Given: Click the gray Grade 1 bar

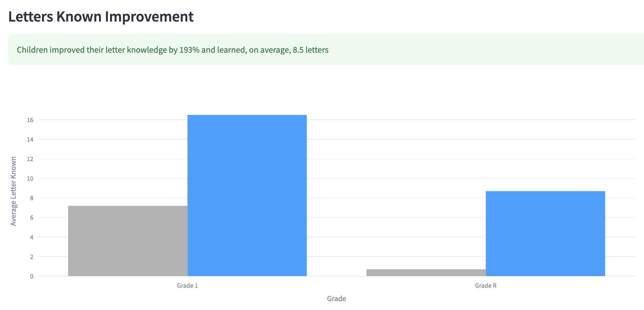Looking at the screenshot, I should [128, 241].
